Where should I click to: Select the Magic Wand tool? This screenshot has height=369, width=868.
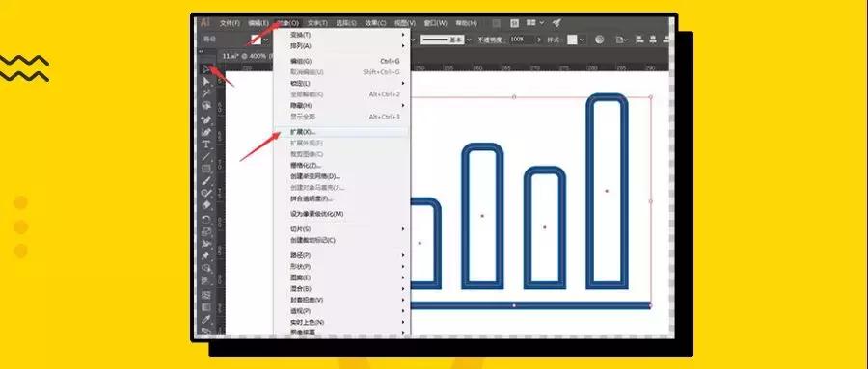point(206,93)
